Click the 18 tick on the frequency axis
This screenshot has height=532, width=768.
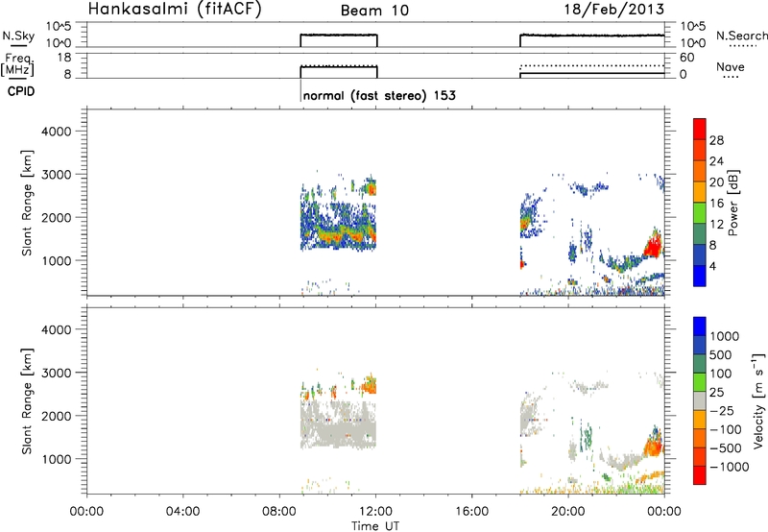click(x=64, y=58)
